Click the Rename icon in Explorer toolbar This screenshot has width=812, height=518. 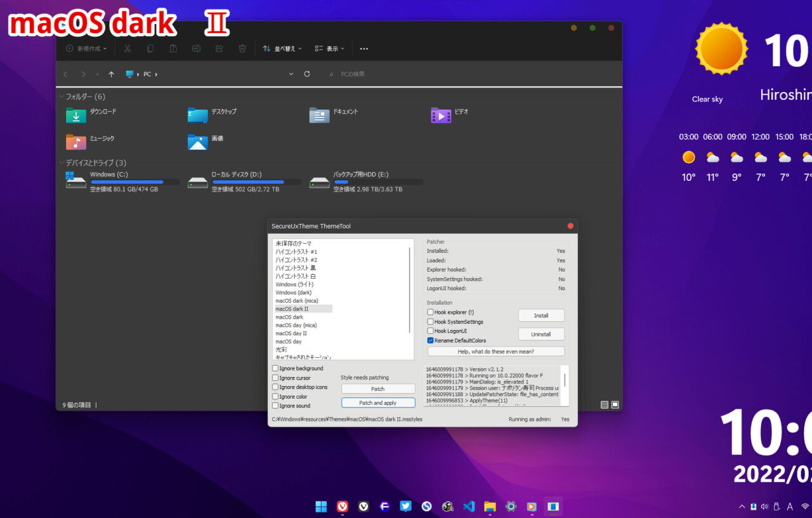(197, 48)
